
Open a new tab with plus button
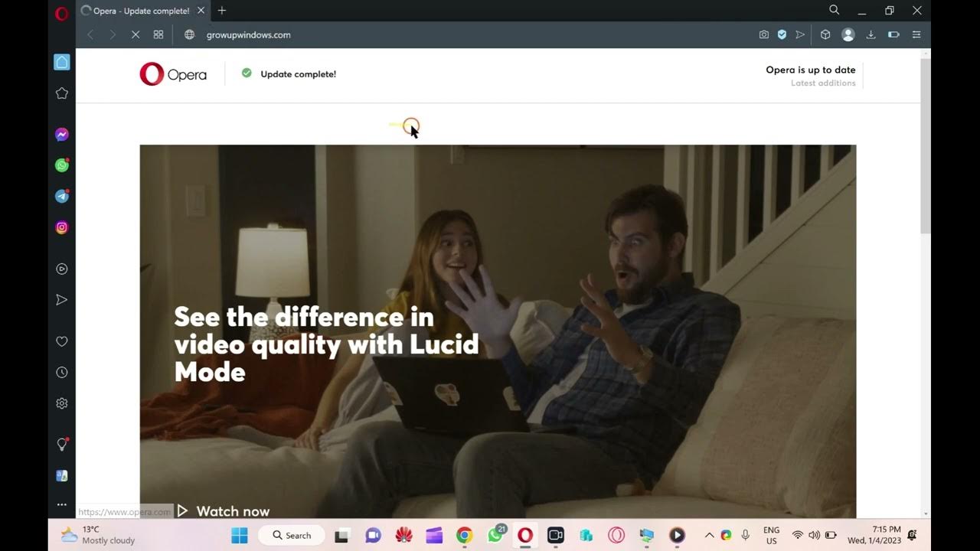pyautogui.click(x=222, y=11)
